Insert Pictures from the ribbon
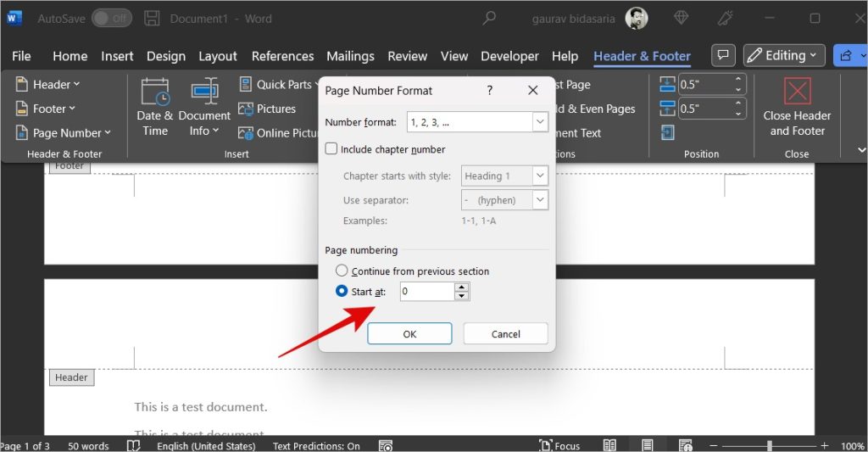Image resolution: width=868 pixels, height=452 pixels. coord(267,109)
